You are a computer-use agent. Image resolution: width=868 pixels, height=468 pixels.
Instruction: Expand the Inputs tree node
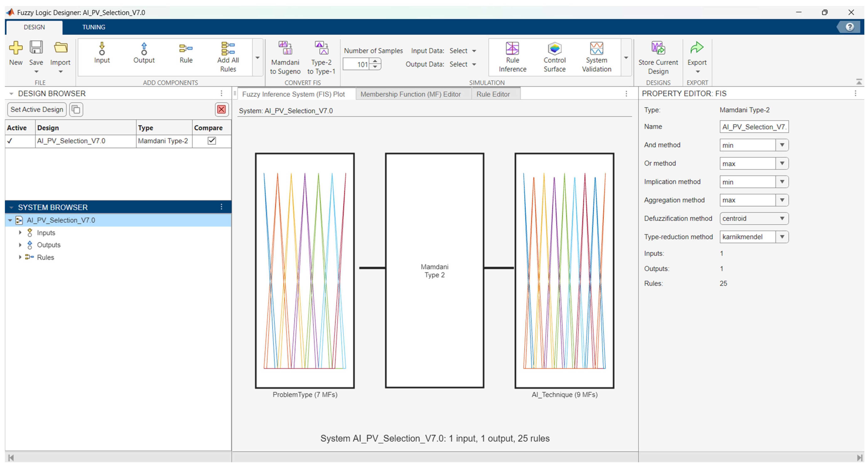point(20,233)
